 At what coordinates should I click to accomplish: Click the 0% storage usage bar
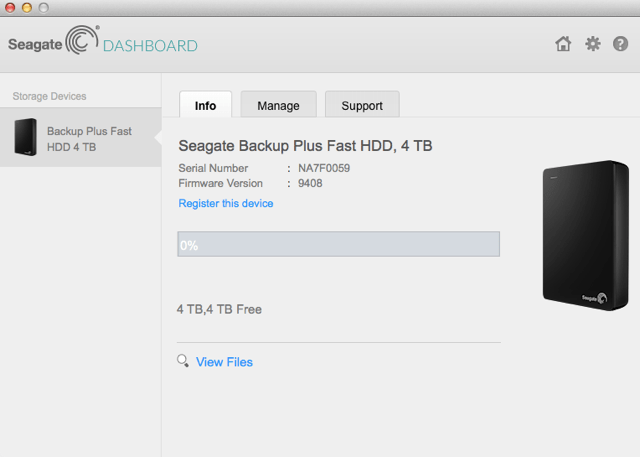tap(338, 244)
